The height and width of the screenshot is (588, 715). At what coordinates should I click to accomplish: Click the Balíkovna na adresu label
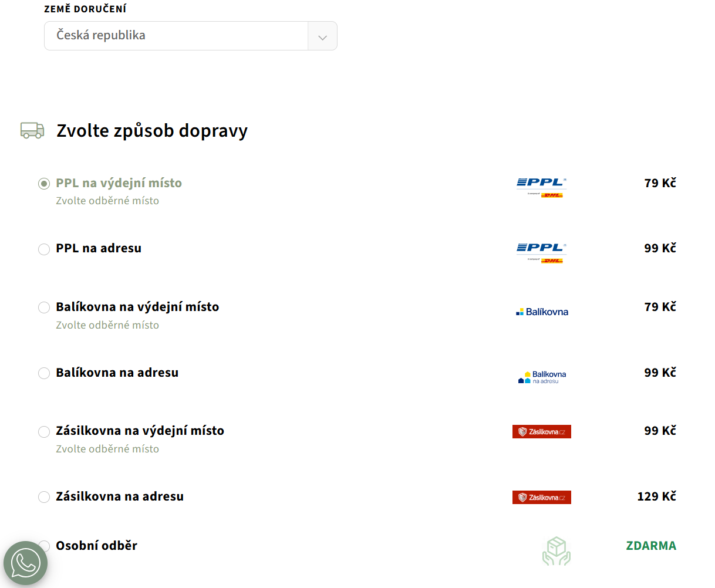[117, 373]
